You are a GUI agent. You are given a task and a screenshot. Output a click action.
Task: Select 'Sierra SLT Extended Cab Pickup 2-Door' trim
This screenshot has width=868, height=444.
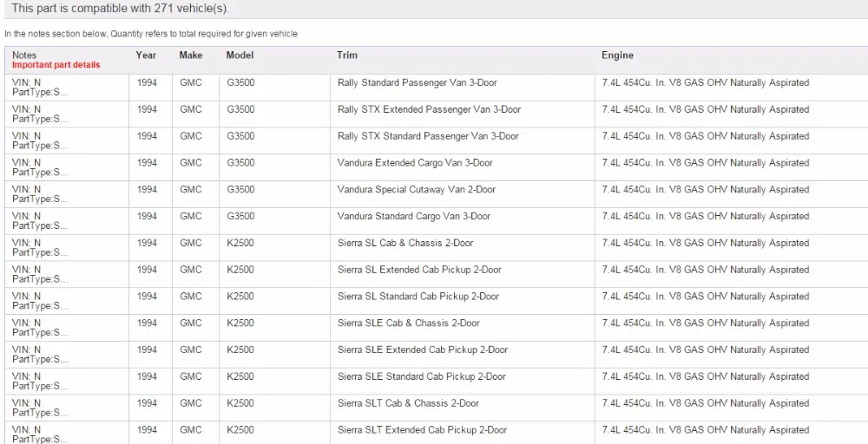point(423,429)
